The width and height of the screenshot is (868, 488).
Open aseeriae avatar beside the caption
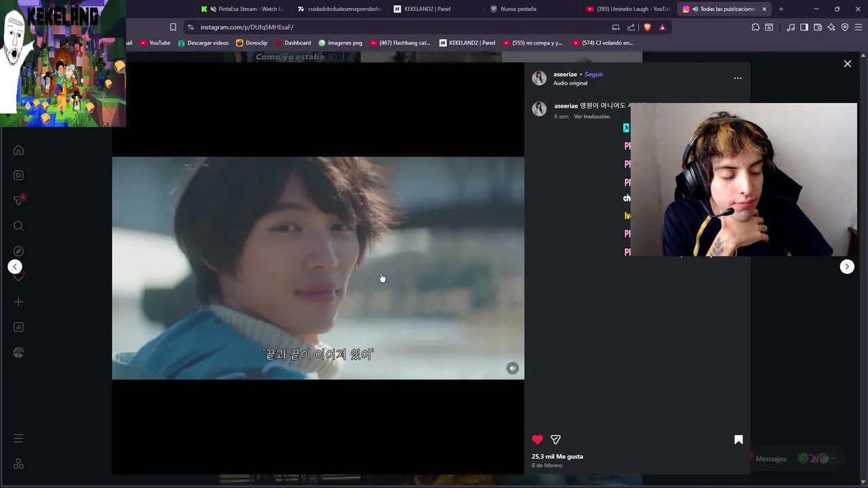click(x=539, y=109)
